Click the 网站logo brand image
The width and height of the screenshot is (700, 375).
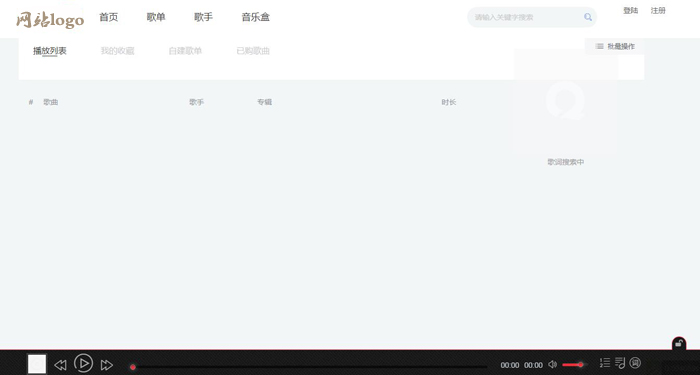coord(50,19)
